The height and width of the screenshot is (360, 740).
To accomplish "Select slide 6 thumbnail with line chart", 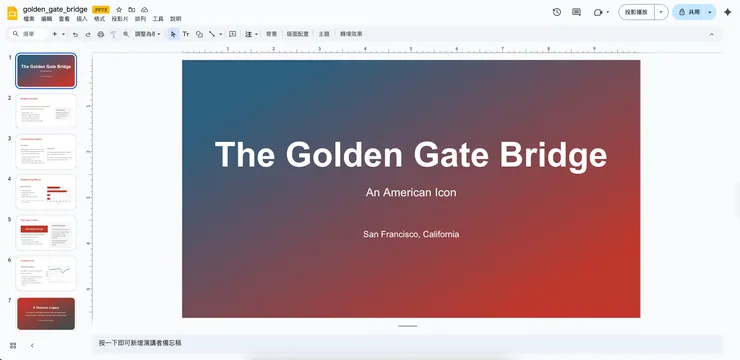I will coord(46,273).
